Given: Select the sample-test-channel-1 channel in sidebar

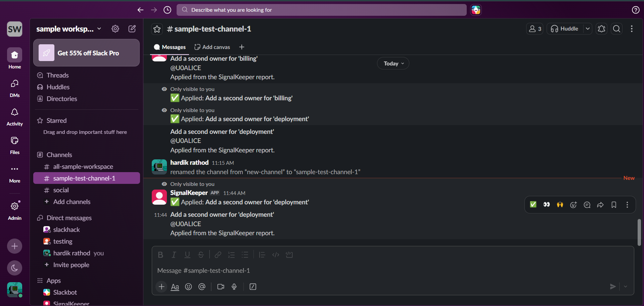Looking at the screenshot, I should [87, 178].
